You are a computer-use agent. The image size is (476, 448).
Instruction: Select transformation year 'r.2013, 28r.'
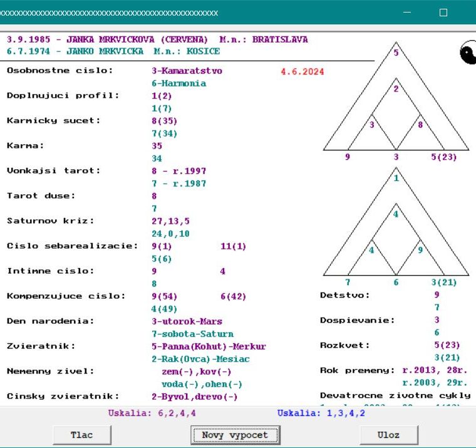tap(435, 370)
